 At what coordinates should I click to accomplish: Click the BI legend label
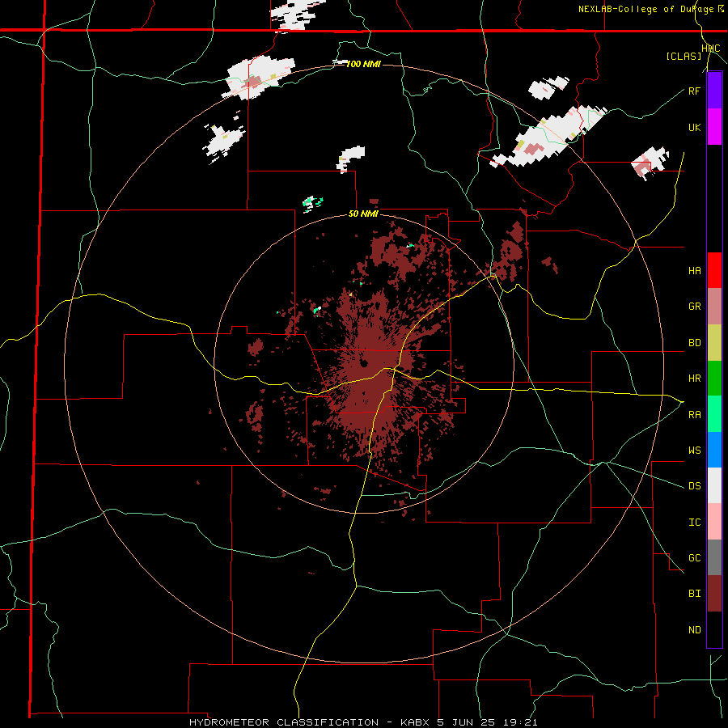coord(694,594)
